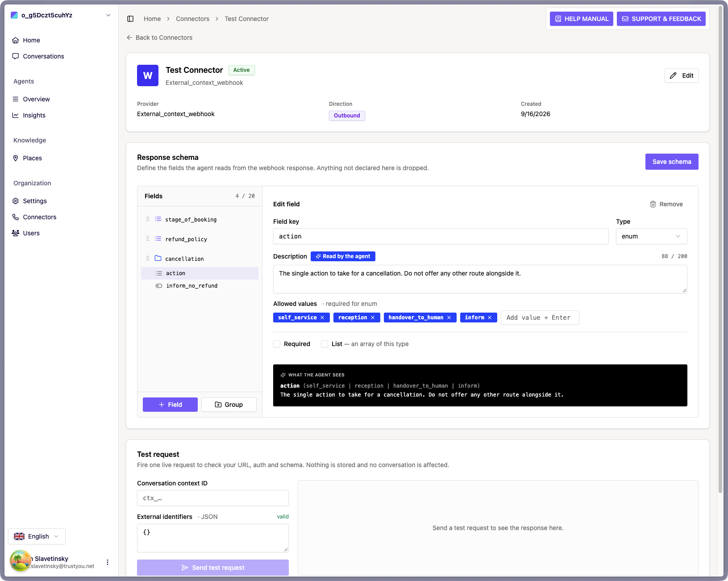
Task: Select the refund_policy field
Action: pyautogui.click(x=200, y=239)
